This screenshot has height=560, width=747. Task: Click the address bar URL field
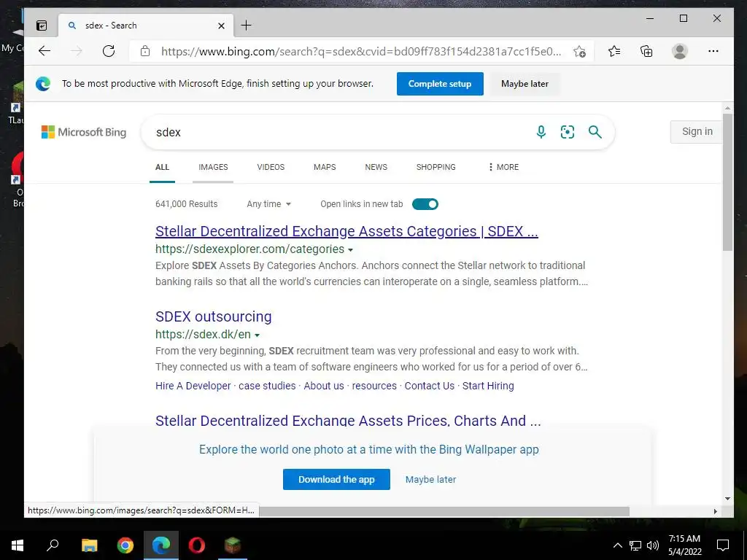[361, 52]
